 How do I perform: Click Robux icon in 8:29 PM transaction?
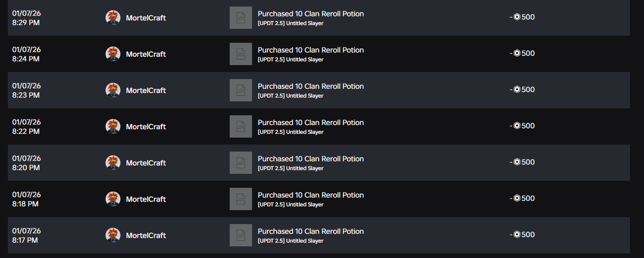[x=517, y=17]
